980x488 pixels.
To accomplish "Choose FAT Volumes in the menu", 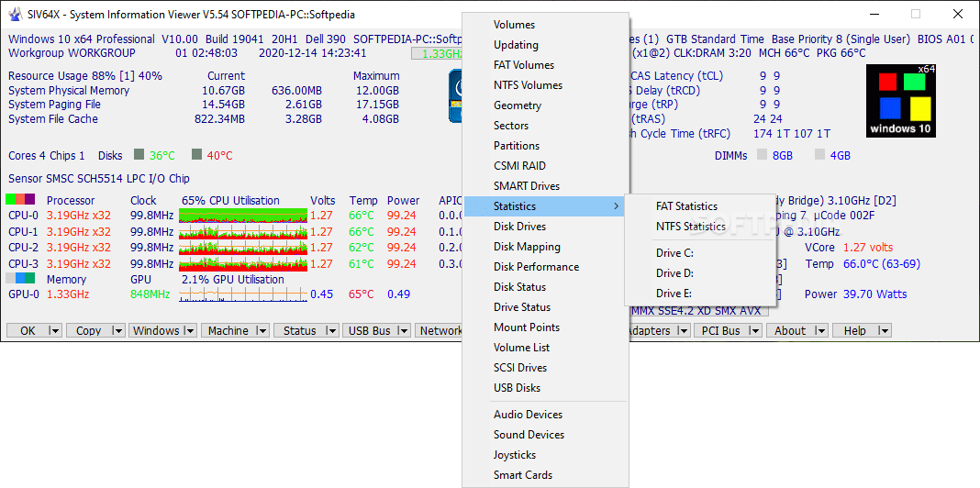I will pos(544,65).
